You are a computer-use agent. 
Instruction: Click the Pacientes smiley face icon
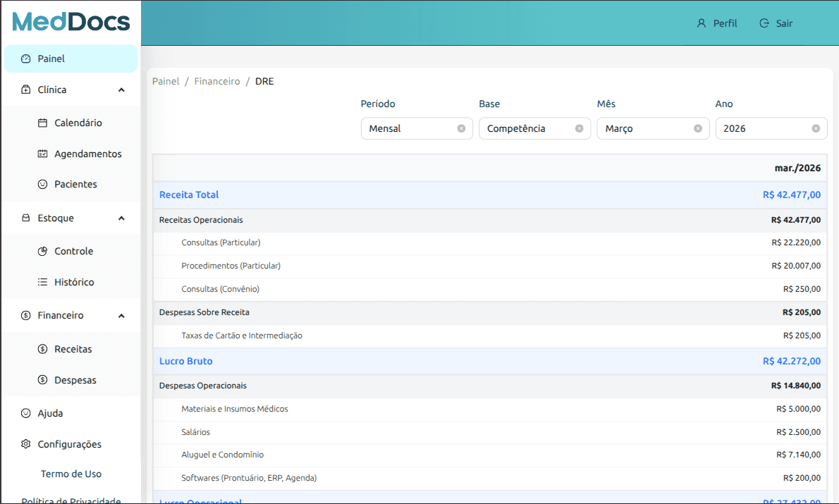42,184
